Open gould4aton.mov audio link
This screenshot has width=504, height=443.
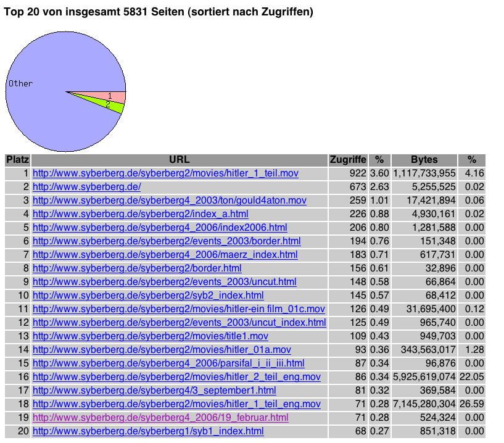[x=170, y=201]
